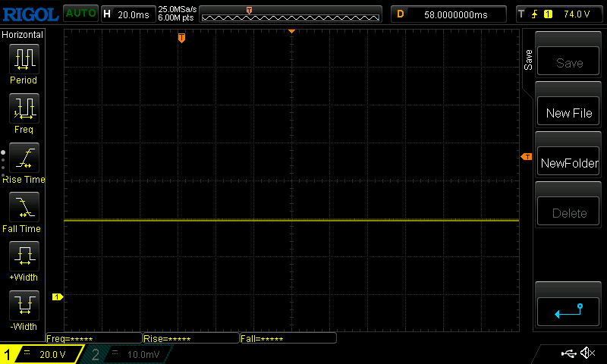607x364 pixels.
Task: Select the Fall Time measurement icon
Action: (24, 207)
